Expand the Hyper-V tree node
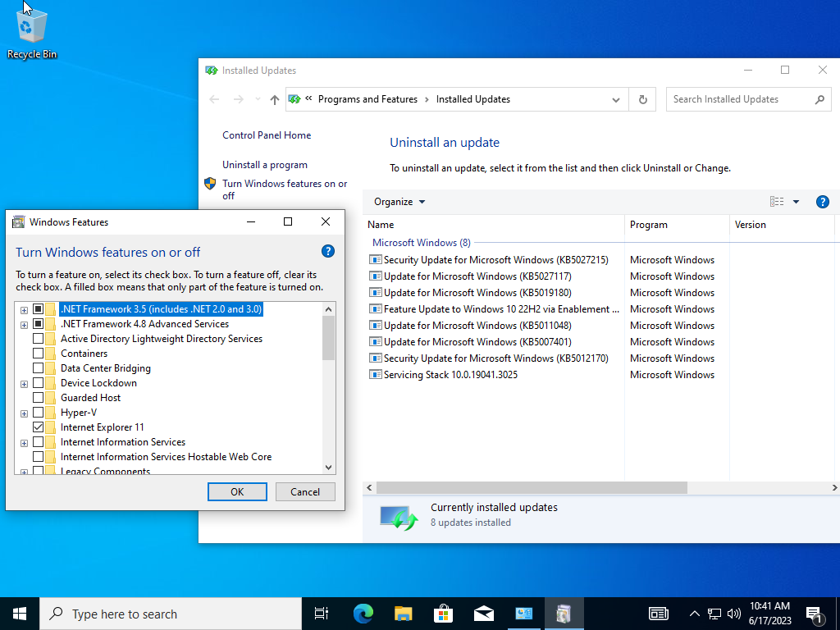Viewport: 840px width, 630px height. [x=24, y=413]
